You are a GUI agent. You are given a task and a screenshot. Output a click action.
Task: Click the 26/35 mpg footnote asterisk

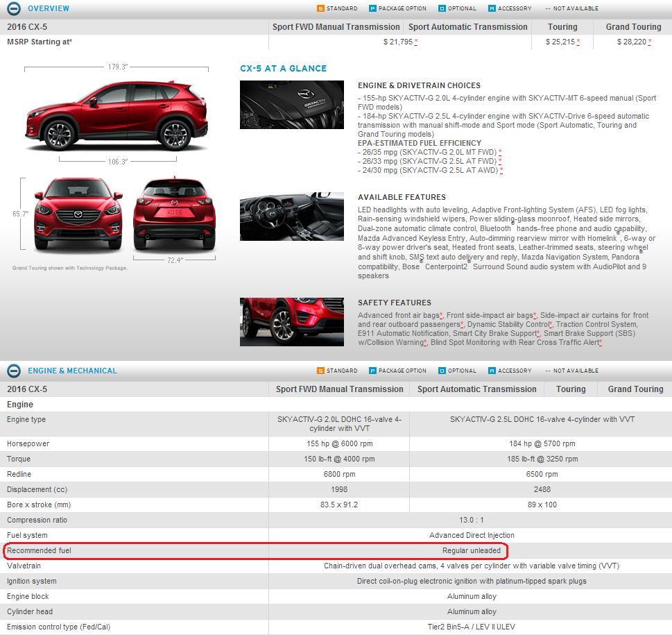[500, 152]
